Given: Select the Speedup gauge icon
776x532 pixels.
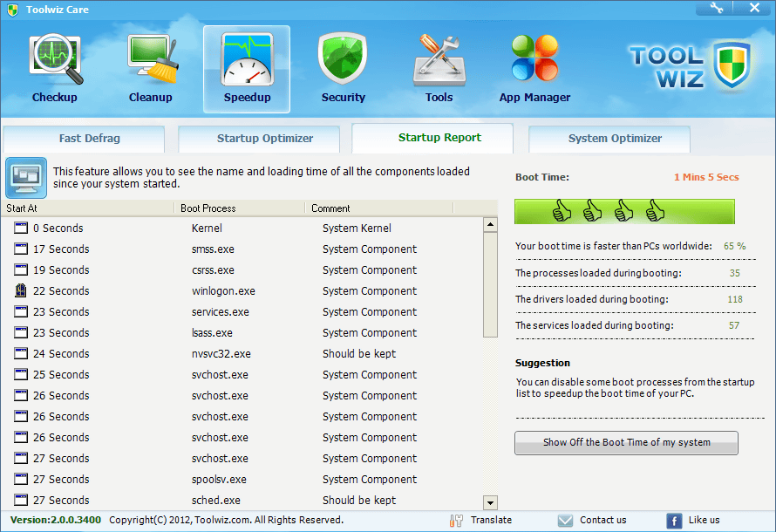Looking at the screenshot, I should click(247, 59).
